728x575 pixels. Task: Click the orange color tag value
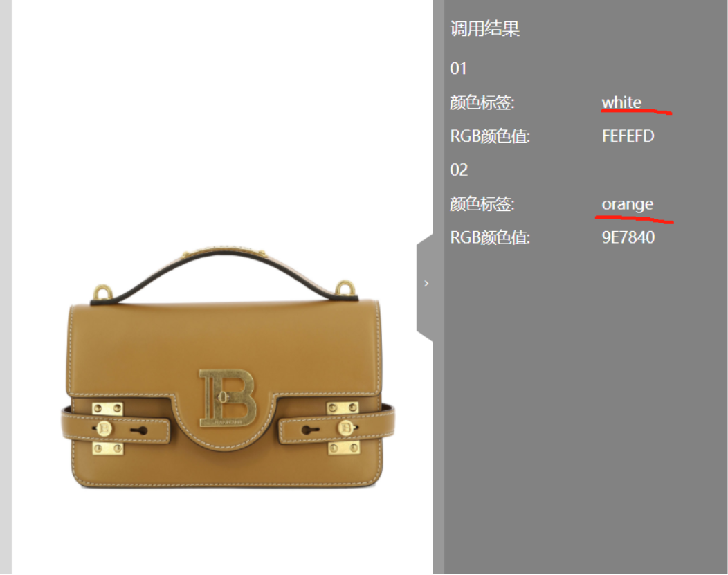(x=627, y=204)
